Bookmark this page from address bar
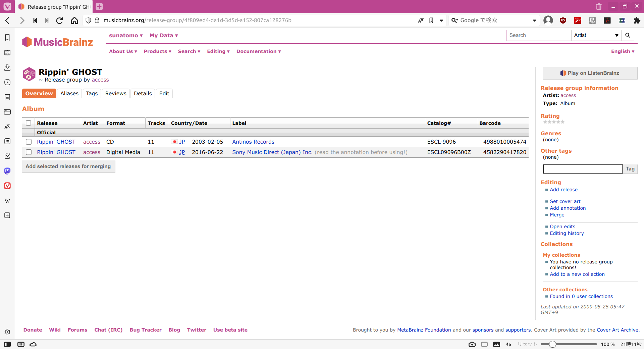The image size is (644, 349). [431, 20]
